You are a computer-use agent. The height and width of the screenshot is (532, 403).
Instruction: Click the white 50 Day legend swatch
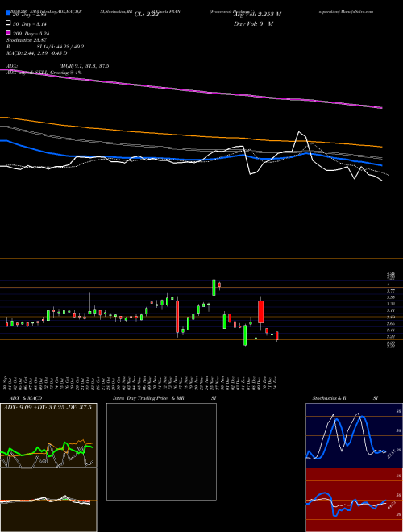[x=8, y=23]
